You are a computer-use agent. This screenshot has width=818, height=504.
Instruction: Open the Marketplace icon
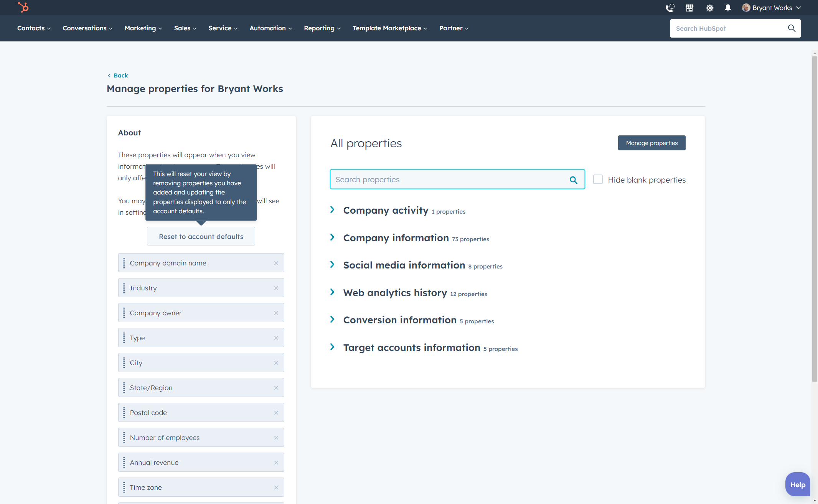(x=689, y=8)
